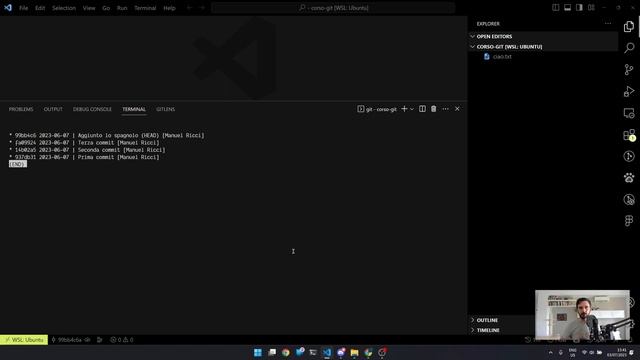Open the Extensions view icon
Image resolution: width=640 pixels, height=360 pixels.
pyautogui.click(x=629, y=135)
